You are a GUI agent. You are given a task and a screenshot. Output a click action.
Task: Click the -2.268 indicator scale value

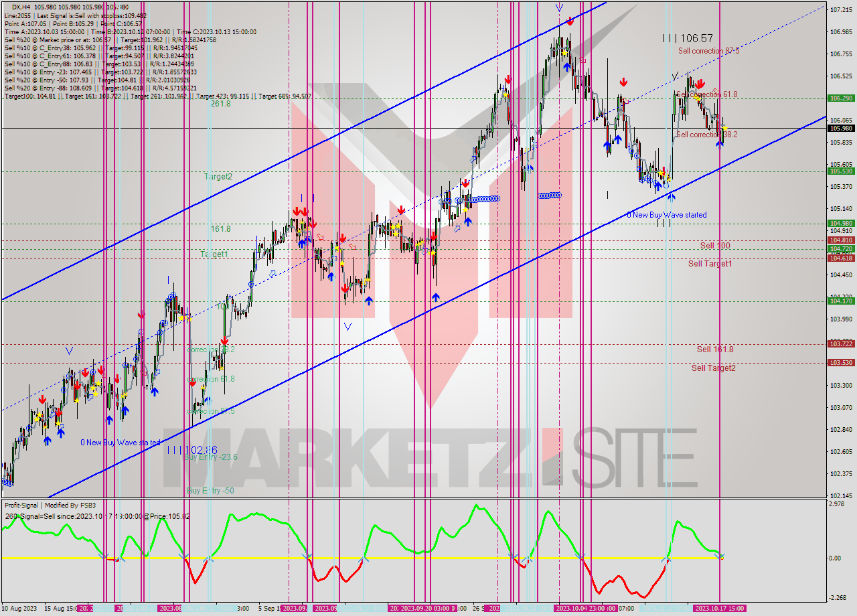coord(838,599)
